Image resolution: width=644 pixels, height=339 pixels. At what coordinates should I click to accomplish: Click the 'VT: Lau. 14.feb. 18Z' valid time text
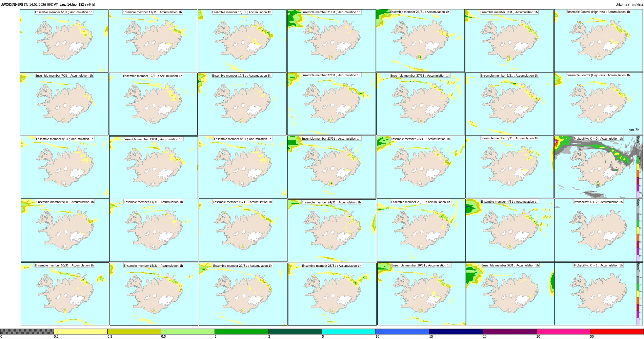[69, 4]
